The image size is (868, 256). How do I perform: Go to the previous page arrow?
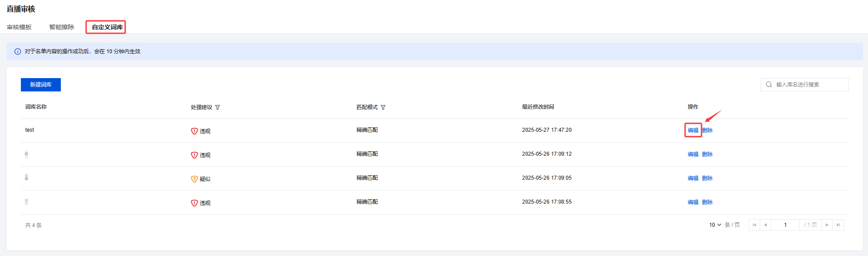(x=765, y=225)
